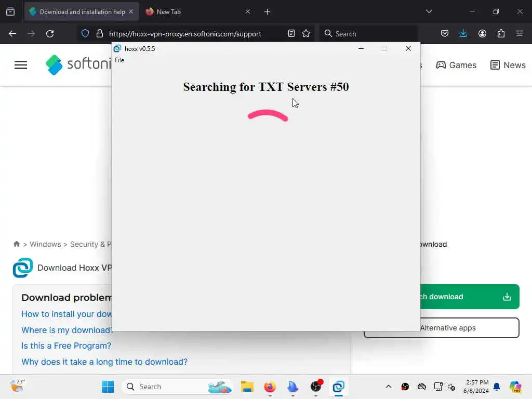Image resolution: width=532 pixels, height=399 pixels.
Task: Open Save to Pocket icon
Action: pos(445,34)
